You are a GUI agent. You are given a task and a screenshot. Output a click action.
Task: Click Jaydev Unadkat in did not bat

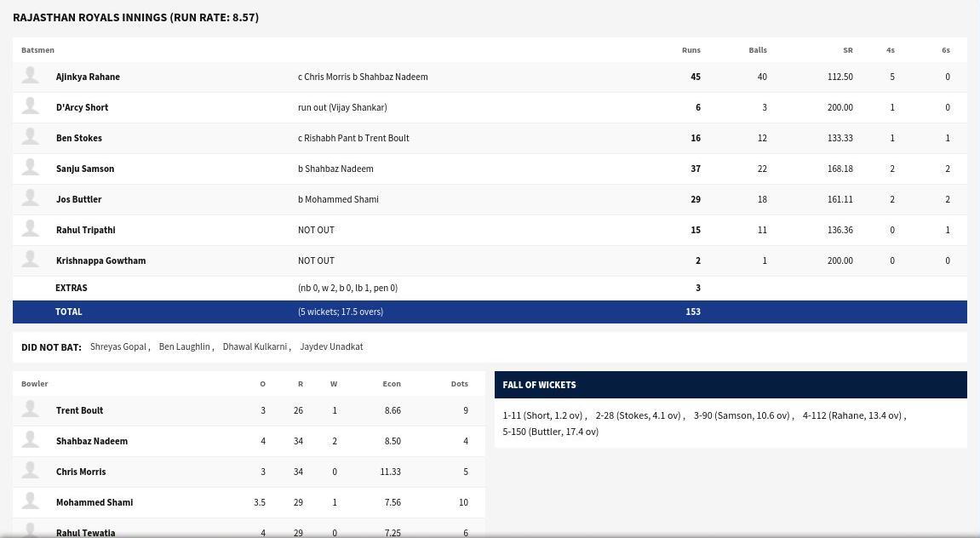pyautogui.click(x=331, y=346)
